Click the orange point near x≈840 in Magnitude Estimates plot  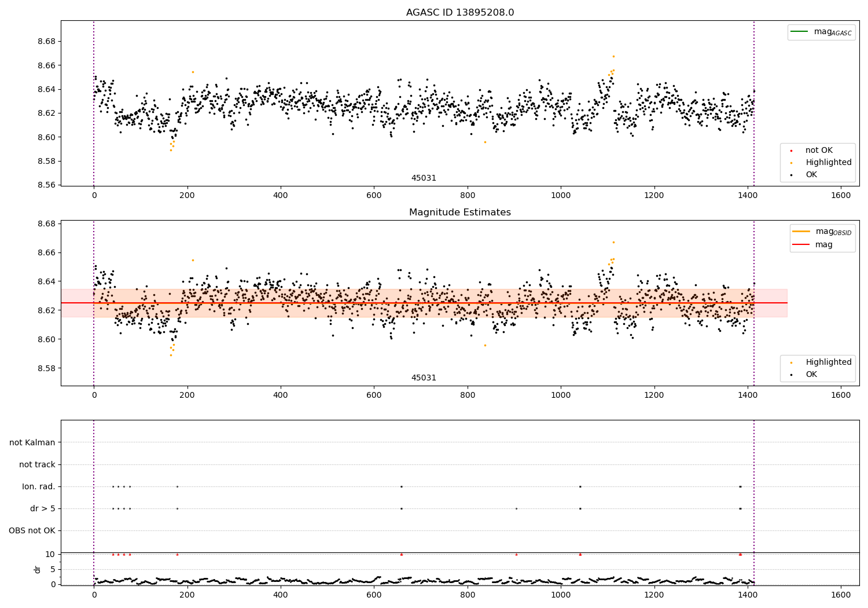pyautogui.click(x=485, y=345)
